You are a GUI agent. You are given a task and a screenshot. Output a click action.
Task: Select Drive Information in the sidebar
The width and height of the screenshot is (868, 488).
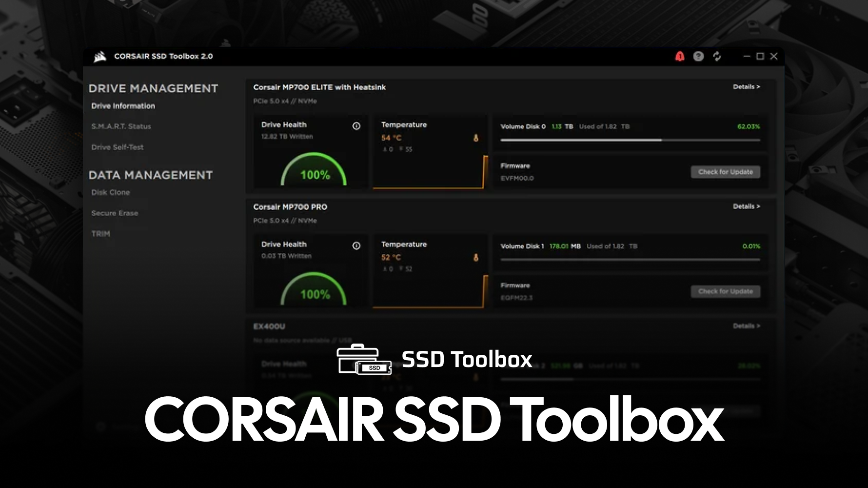click(123, 106)
